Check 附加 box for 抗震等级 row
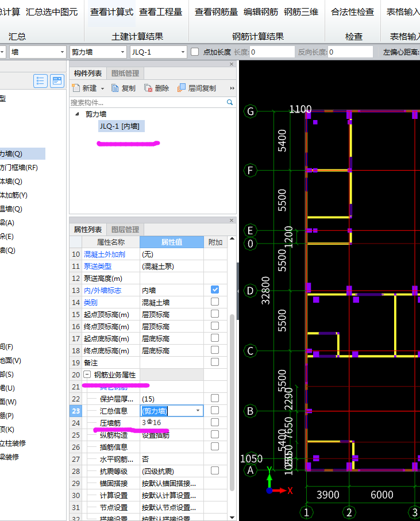Viewport: 420px width, 521px height. pyautogui.click(x=215, y=470)
